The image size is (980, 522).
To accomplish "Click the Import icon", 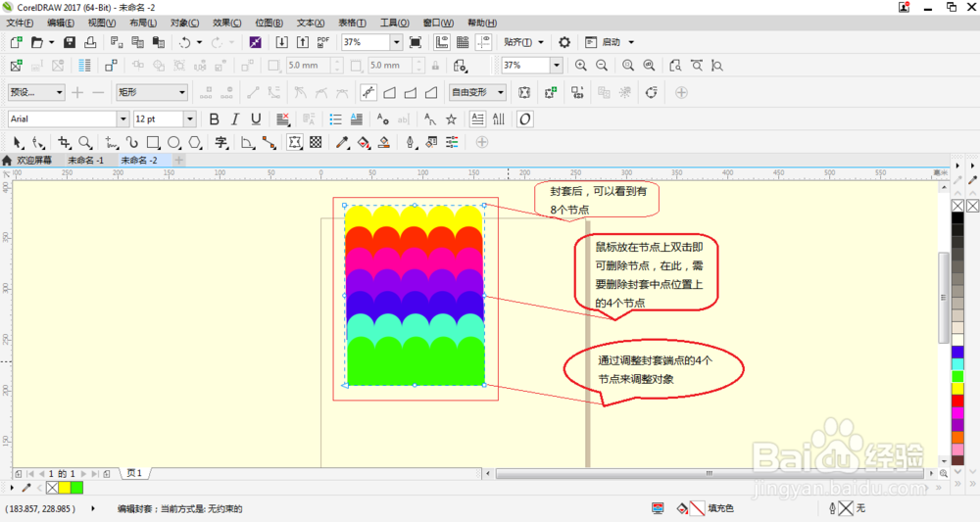I will 282,42.
